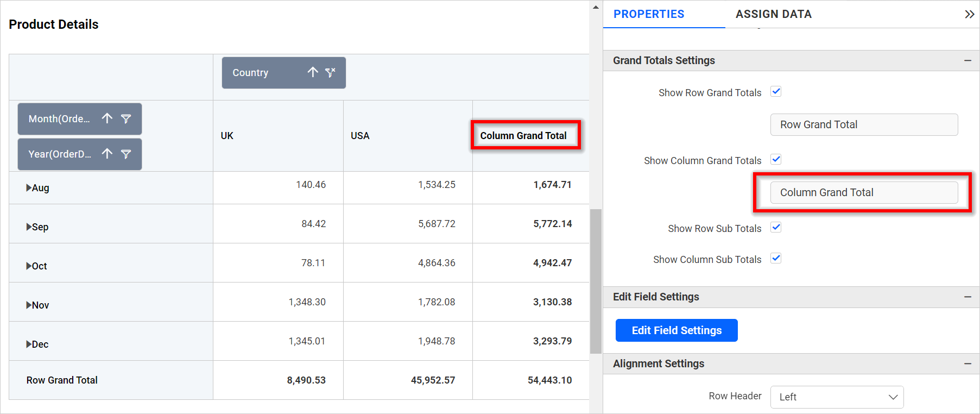Viewport: 980px width, 414px height.
Task: Collapse the properties panel with double chevron
Action: tap(969, 14)
